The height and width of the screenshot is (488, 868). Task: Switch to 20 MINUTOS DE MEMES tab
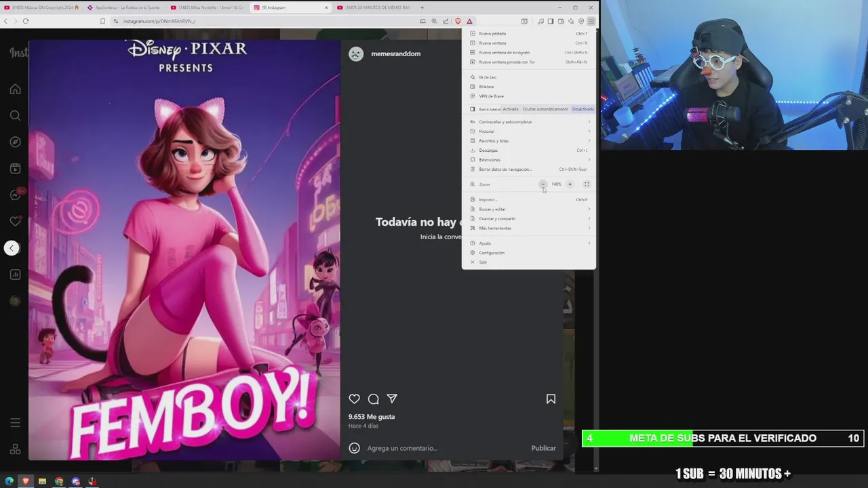tap(374, 7)
